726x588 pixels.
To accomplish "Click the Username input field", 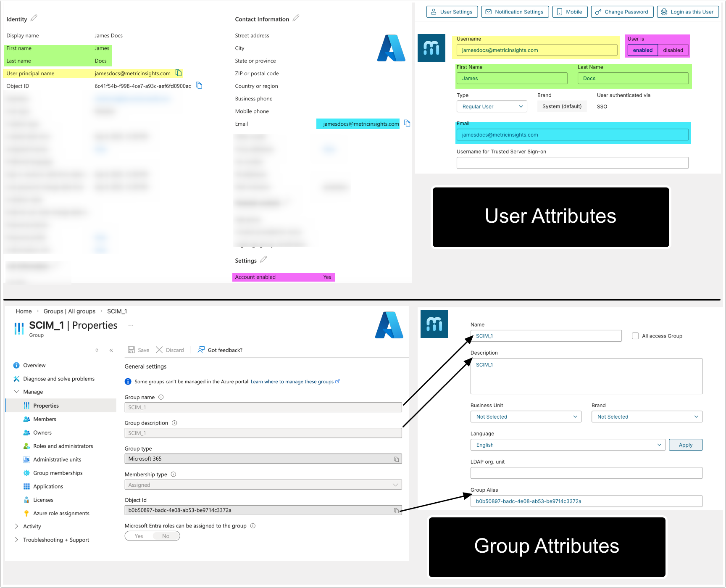I will 537,50.
